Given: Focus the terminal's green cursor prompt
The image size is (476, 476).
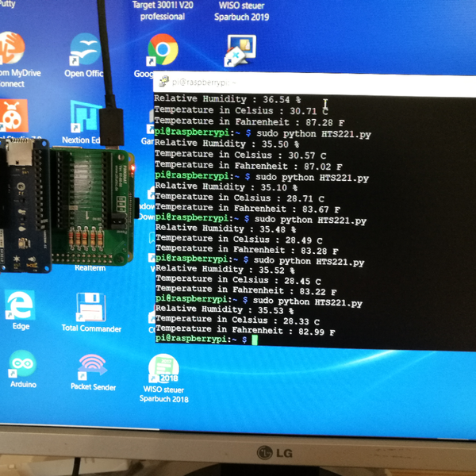Looking at the screenshot, I should pyautogui.click(x=255, y=340).
